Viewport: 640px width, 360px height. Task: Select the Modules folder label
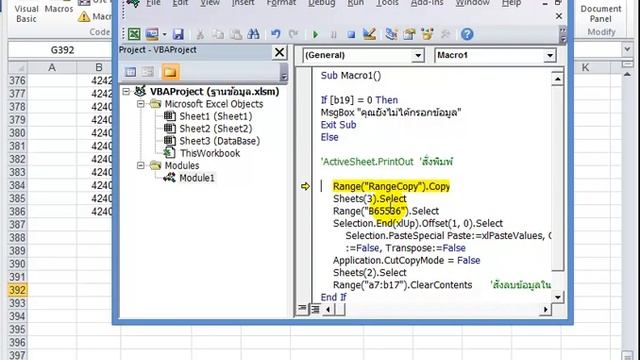click(x=182, y=165)
